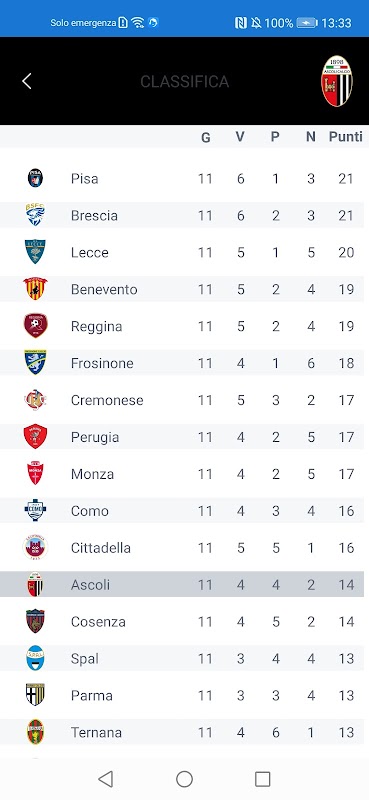Tap the Android home circle button
The height and width of the screenshot is (800, 369).
pyautogui.click(x=184, y=779)
